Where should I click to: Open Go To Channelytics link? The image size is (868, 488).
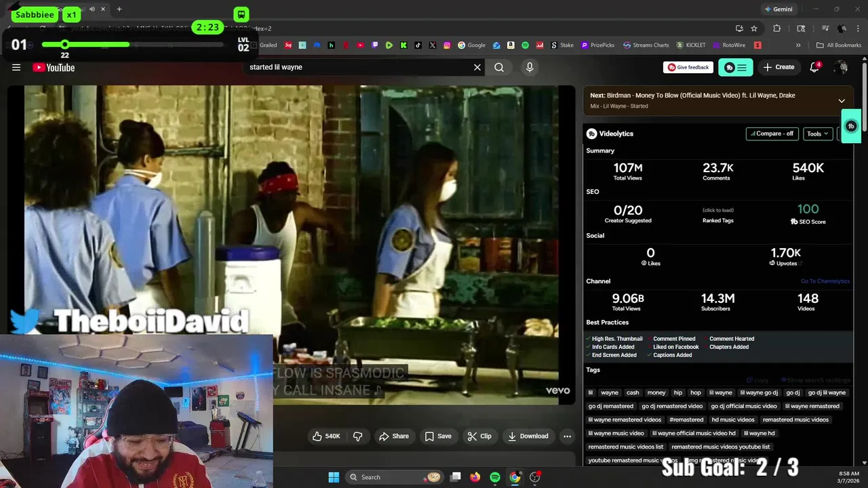pos(825,281)
